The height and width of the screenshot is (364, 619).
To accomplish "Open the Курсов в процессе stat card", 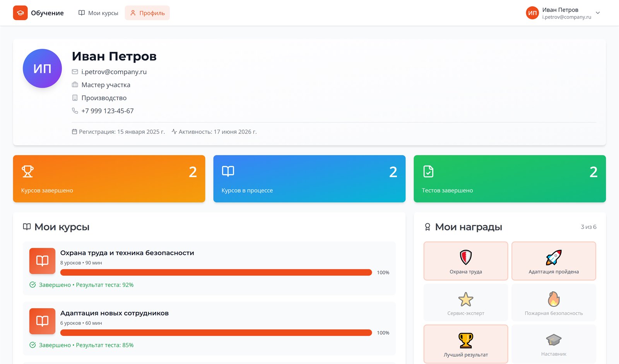I will [x=309, y=179].
